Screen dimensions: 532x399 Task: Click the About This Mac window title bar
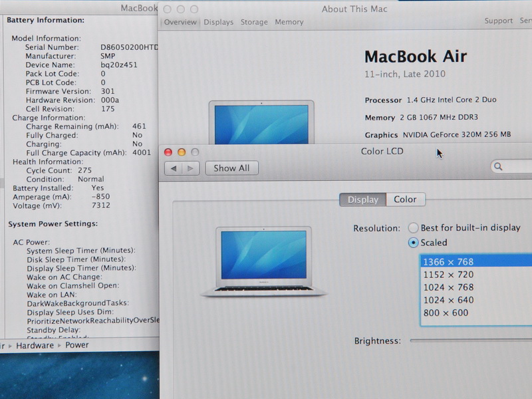pos(354,9)
